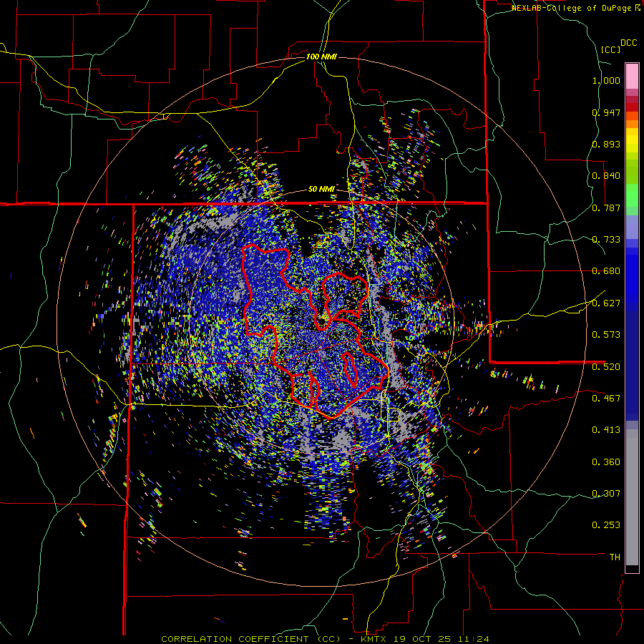
Task: Pick the gray segment near 0.307
Action: click(x=632, y=497)
